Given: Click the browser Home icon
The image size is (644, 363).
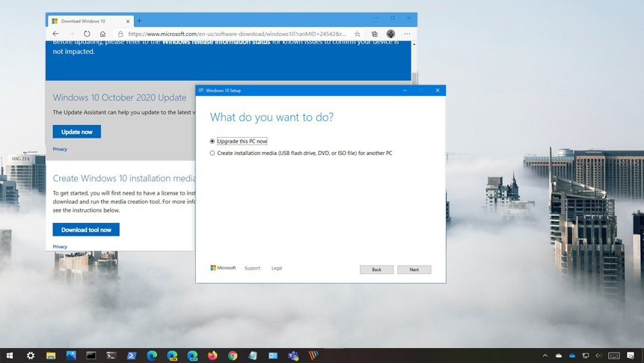Looking at the screenshot, I should point(102,34).
